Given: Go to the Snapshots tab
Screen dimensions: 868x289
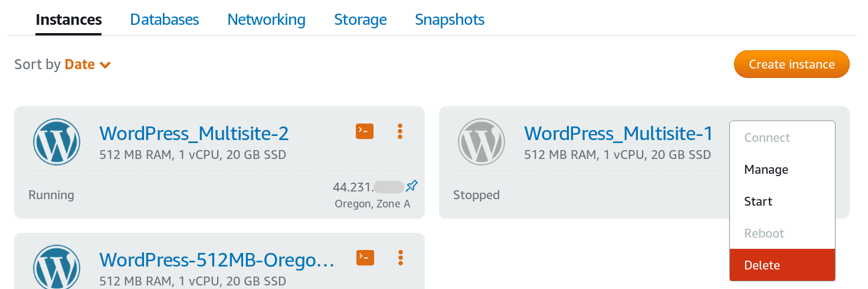Looking at the screenshot, I should pyautogui.click(x=450, y=20).
